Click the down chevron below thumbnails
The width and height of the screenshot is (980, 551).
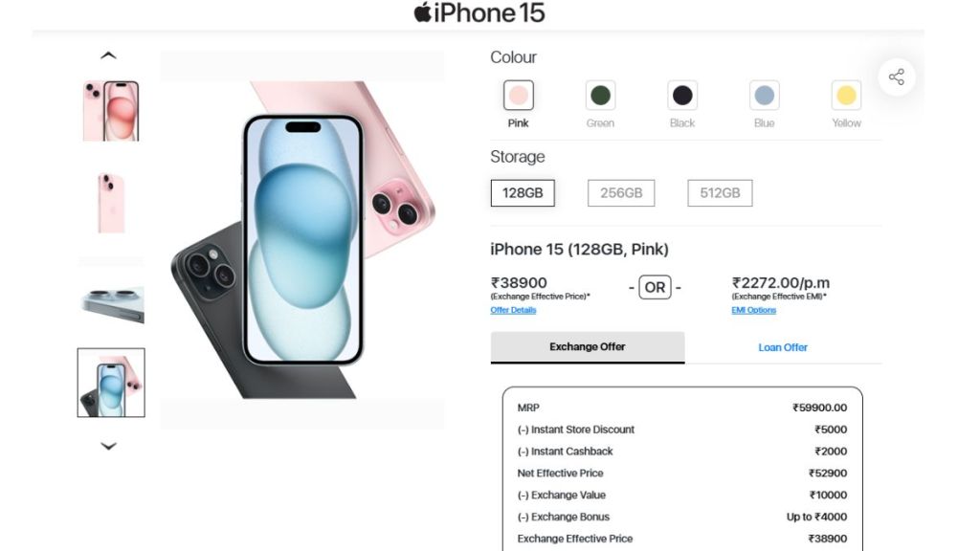point(108,446)
